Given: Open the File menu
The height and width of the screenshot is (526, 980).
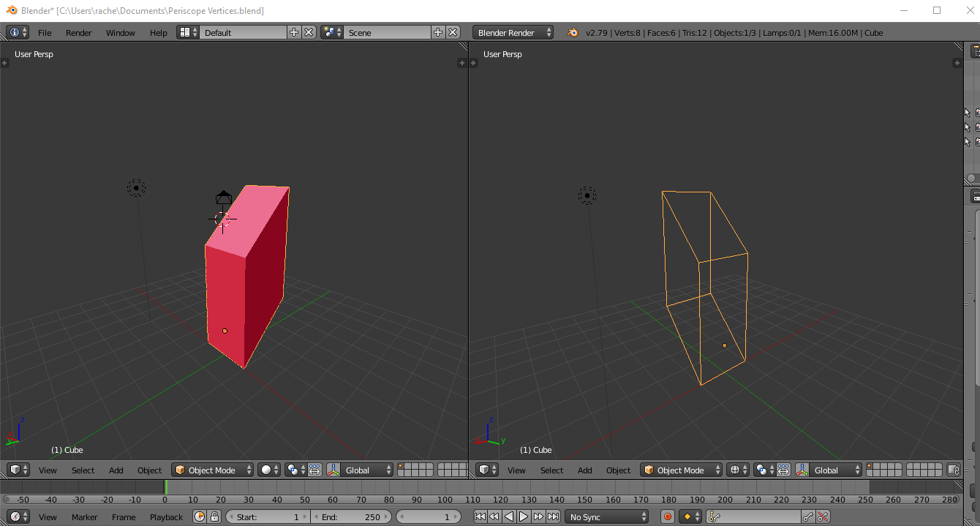Looking at the screenshot, I should point(45,33).
